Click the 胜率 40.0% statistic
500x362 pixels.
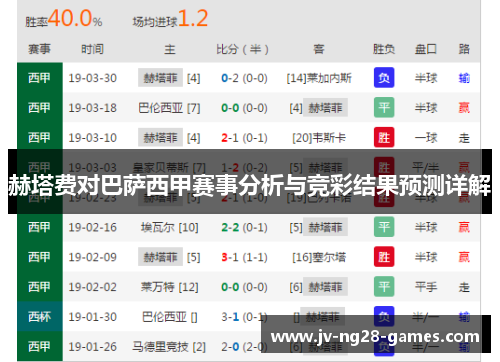click(64, 18)
